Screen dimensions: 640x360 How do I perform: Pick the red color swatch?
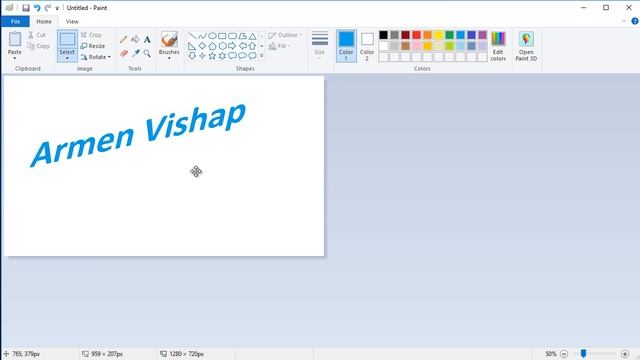pyautogui.click(x=416, y=35)
